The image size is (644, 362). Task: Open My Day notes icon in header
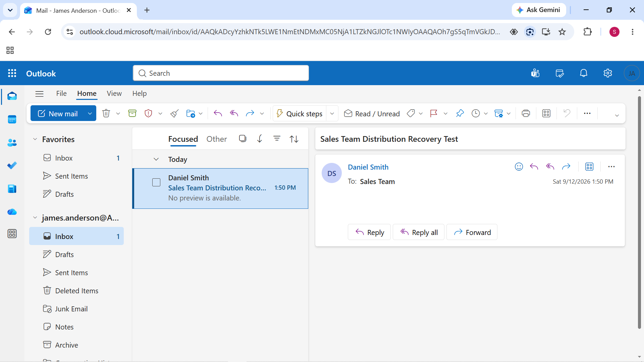(x=559, y=73)
